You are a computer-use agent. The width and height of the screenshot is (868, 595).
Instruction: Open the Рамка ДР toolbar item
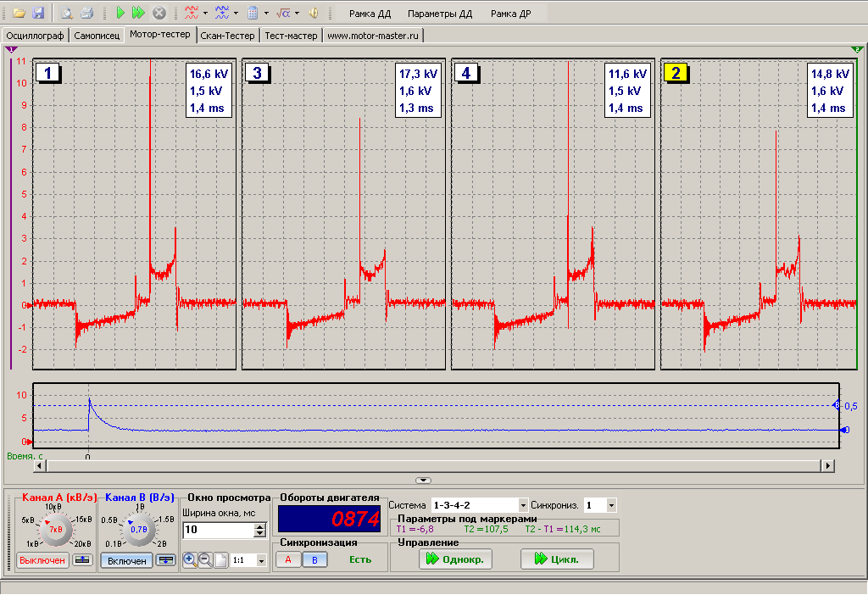click(510, 14)
